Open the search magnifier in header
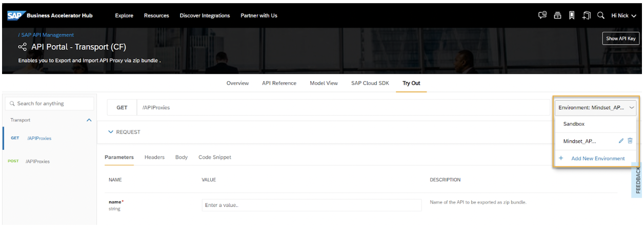The image size is (644, 230). point(601,15)
